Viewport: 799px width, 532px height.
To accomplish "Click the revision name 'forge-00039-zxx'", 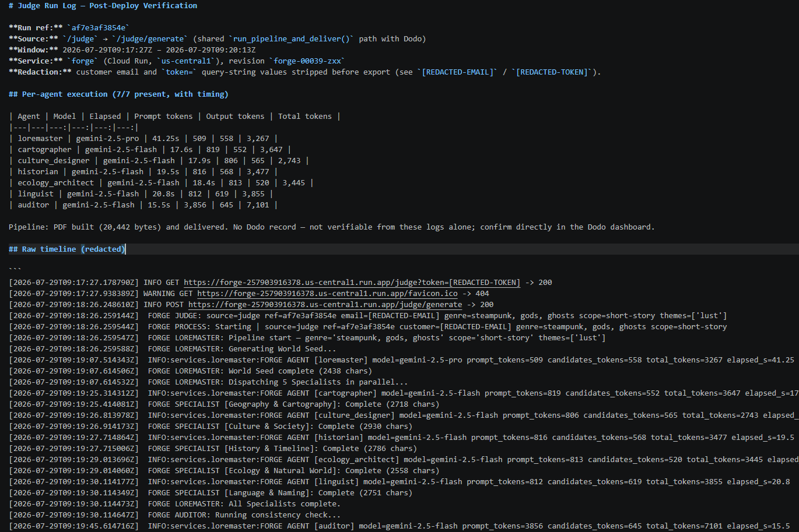I will coord(307,61).
